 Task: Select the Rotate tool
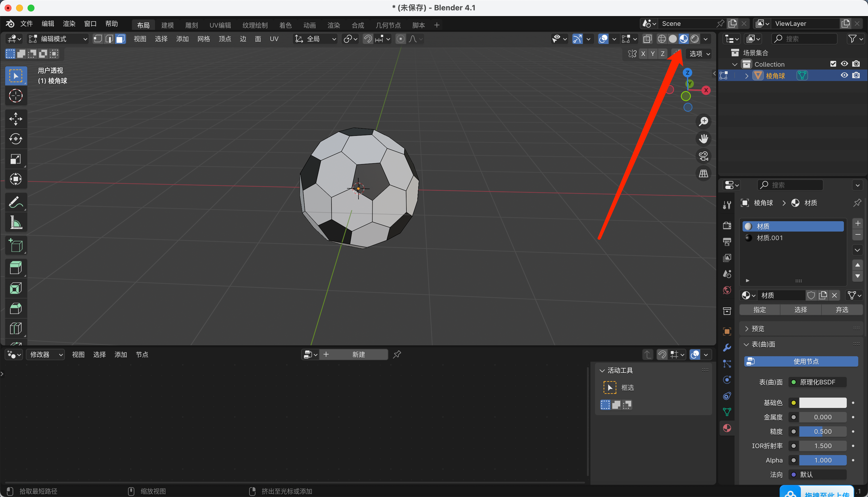tap(16, 138)
